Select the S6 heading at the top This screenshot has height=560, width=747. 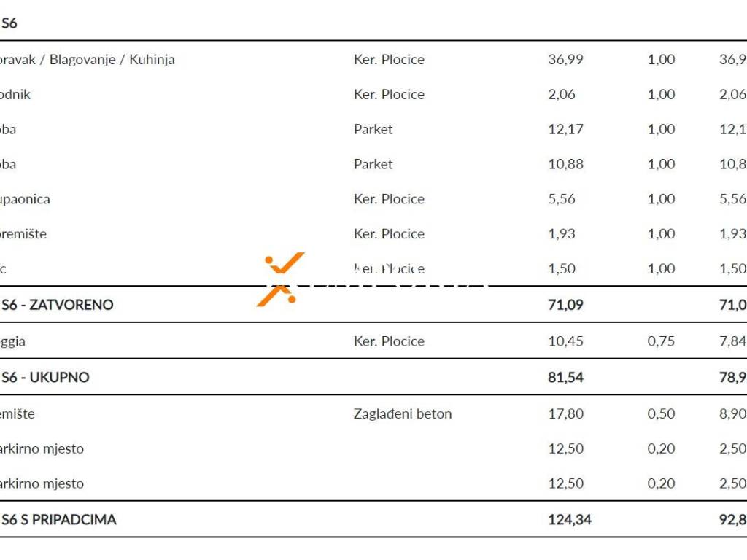[x=9, y=23]
